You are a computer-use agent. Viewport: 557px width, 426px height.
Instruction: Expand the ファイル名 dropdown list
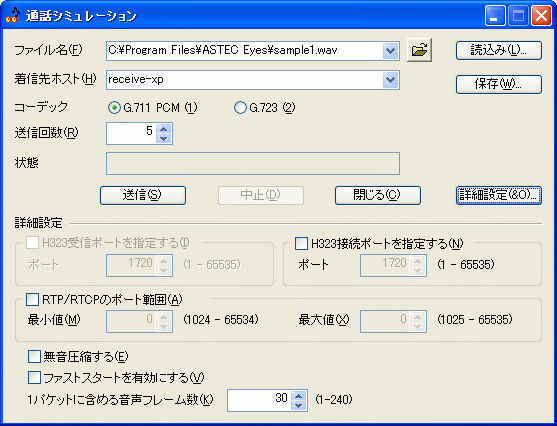(x=390, y=50)
